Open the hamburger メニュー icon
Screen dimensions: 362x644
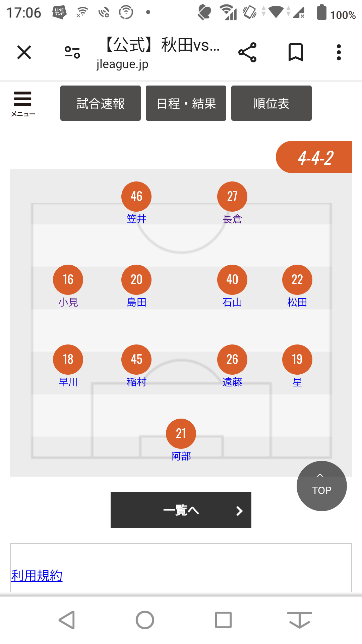(x=23, y=104)
